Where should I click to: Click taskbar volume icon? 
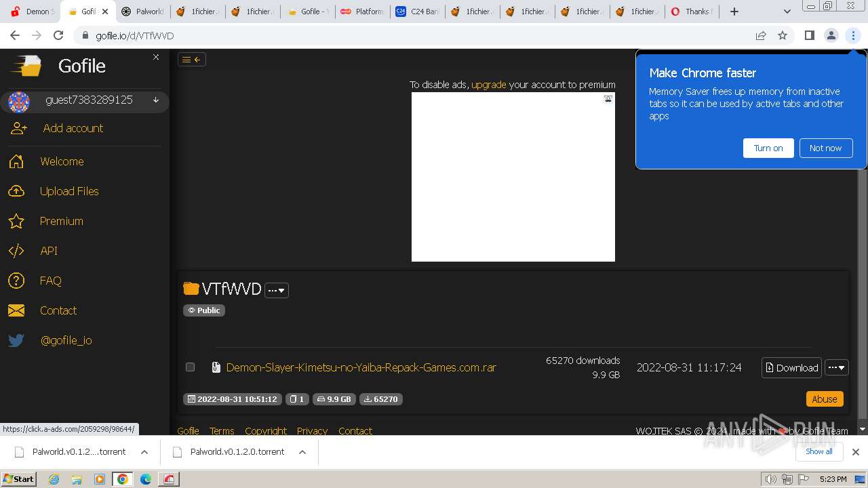(x=770, y=479)
